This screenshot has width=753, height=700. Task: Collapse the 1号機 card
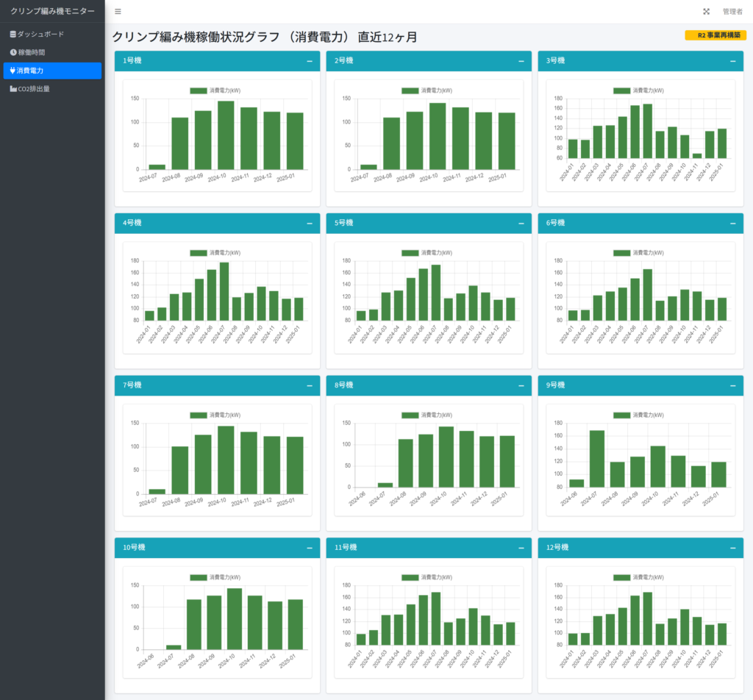pyautogui.click(x=310, y=61)
